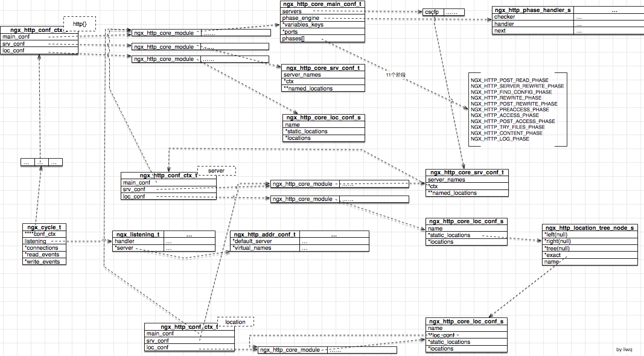Image resolution: width=644 pixels, height=356 pixels.
Task: Select the cscfp box
Action: point(432,11)
